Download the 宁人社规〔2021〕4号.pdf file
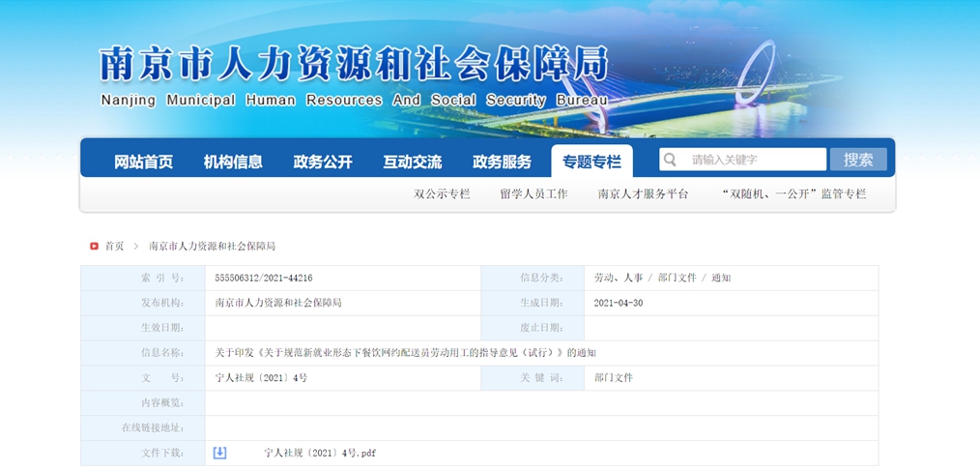Screen dimensions: 980x472 320,453
